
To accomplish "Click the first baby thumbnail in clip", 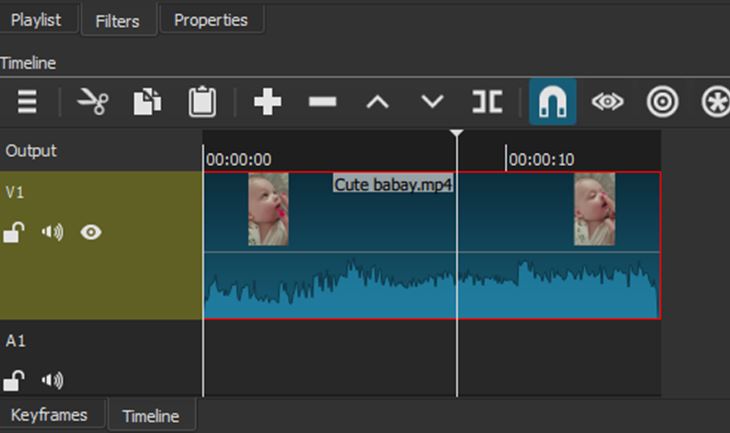I will coord(268,209).
